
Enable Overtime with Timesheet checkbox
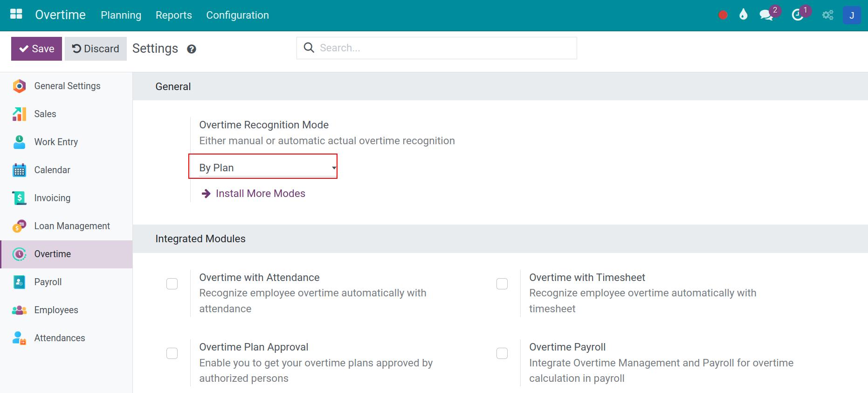(x=502, y=284)
